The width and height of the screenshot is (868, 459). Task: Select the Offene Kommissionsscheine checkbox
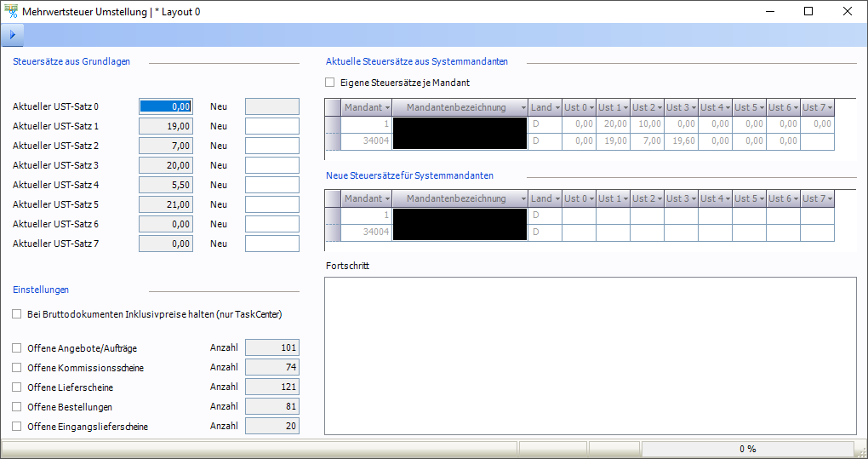(x=17, y=368)
